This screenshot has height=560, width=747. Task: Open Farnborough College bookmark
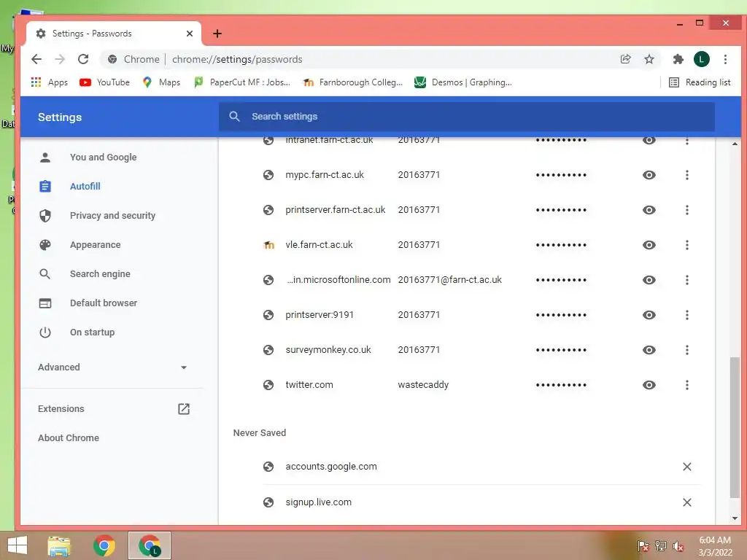click(353, 82)
